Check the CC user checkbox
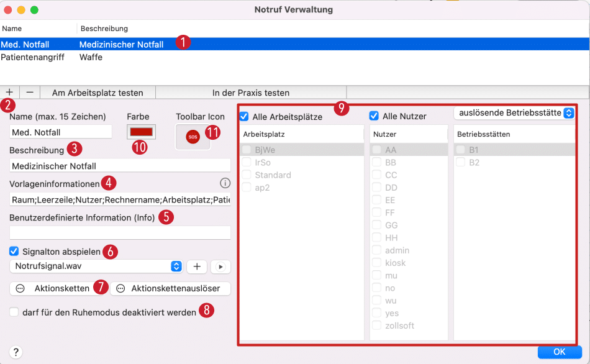The width and height of the screenshot is (590, 364). (376, 175)
